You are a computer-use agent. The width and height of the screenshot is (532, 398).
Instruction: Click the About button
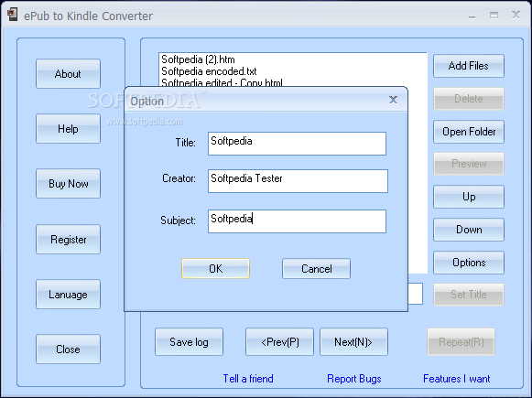(x=68, y=73)
